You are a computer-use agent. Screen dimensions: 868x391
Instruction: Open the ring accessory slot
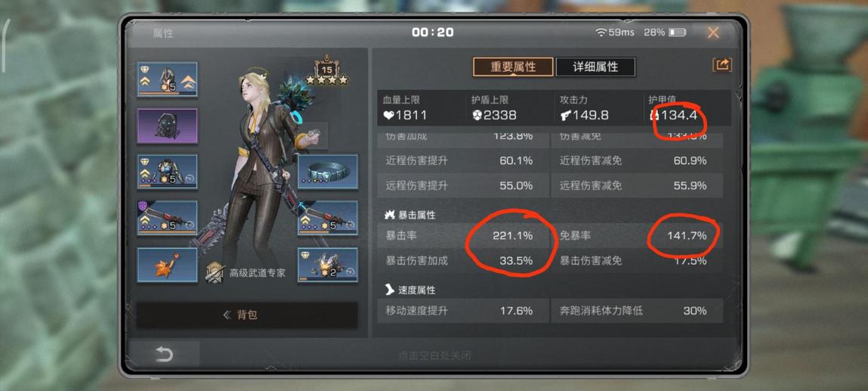[x=328, y=172]
